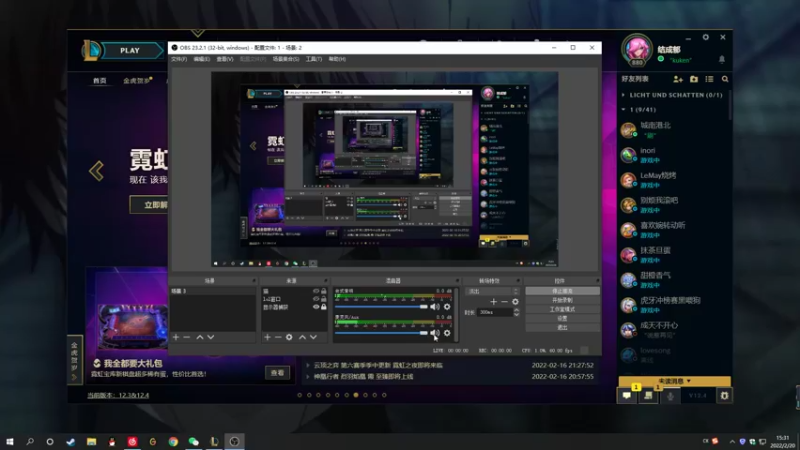This screenshot has height=450, width=800.
Task: Expand the second news headline row
Action: tap(308, 377)
